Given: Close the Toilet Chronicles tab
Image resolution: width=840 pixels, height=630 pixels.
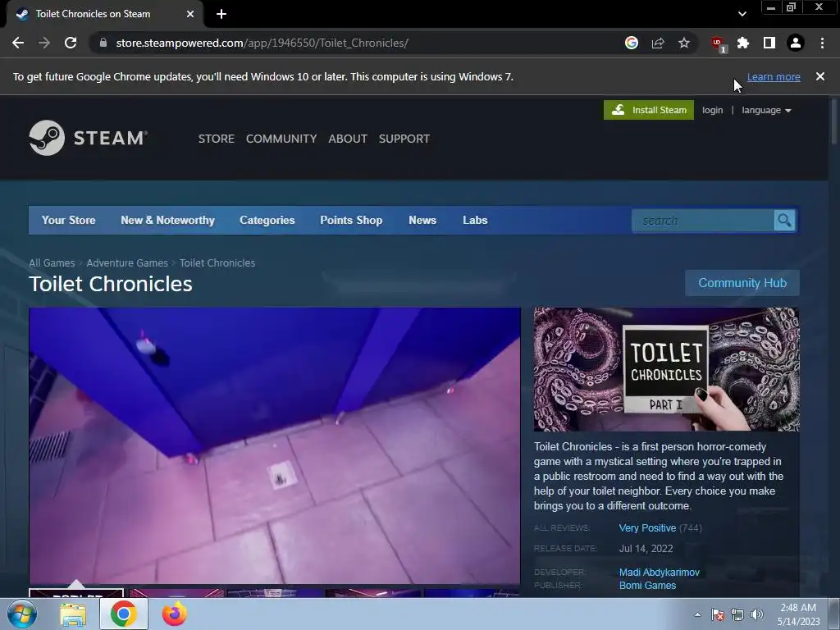Looking at the screenshot, I should (190, 14).
